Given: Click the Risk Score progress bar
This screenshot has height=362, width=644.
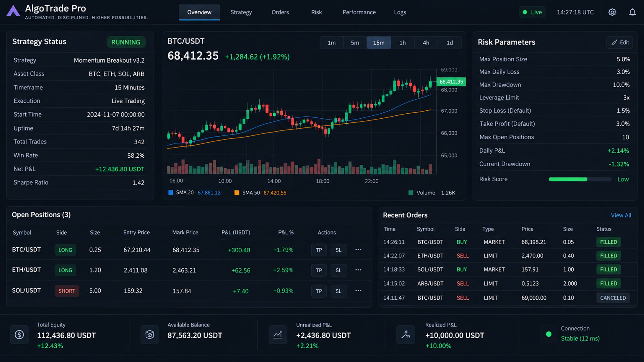Looking at the screenshot, I should tap(580, 179).
